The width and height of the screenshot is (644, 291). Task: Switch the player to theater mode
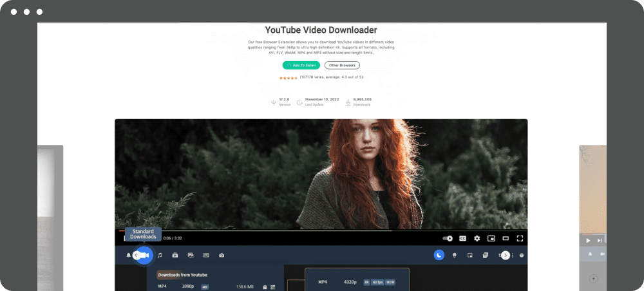[x=506, y=238]
